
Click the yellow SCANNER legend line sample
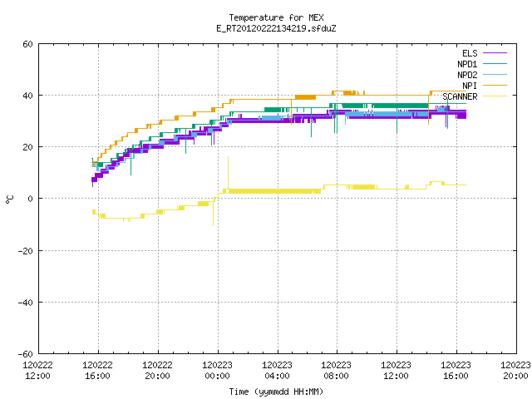tap(495, 96)
